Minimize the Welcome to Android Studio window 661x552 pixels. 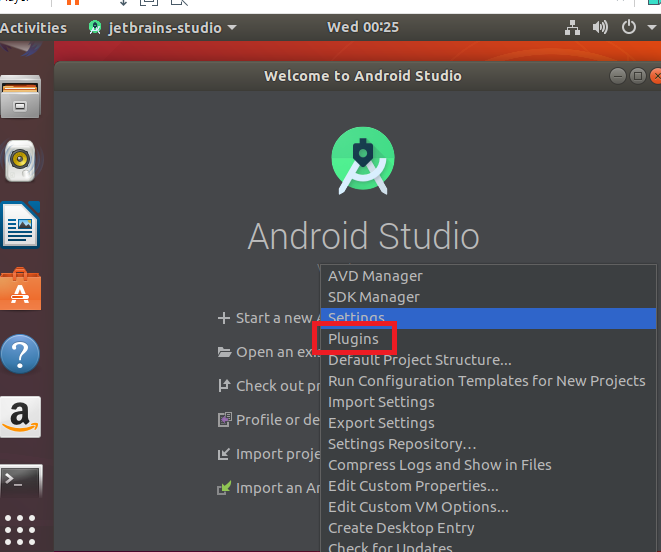[x=618, y=76]
